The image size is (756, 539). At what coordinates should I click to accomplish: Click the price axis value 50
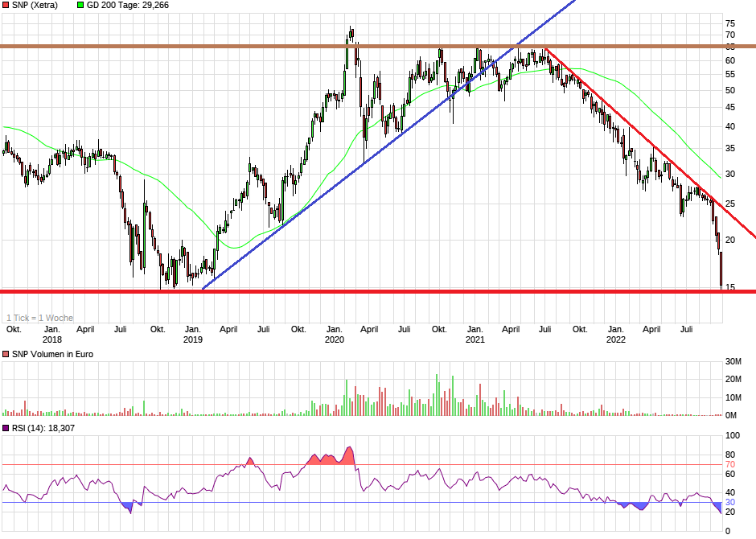pyautogui.click(x=730, y=90)
